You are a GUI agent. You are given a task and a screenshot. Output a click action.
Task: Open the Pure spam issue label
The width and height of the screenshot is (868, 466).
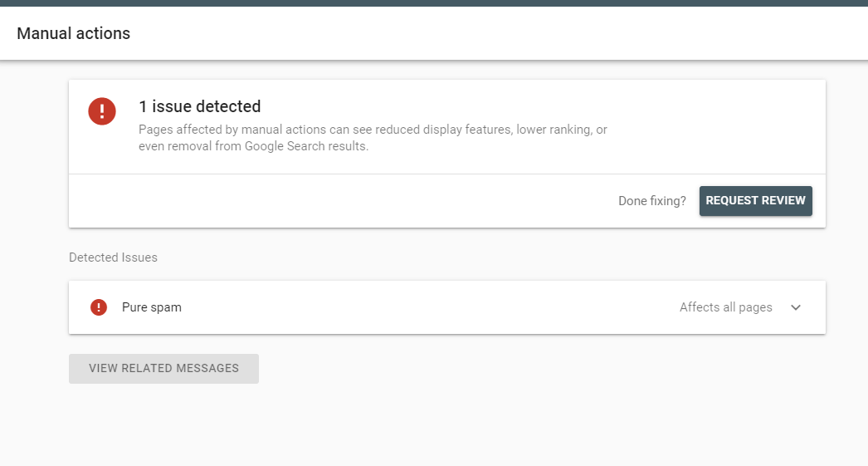click(152, 307)
